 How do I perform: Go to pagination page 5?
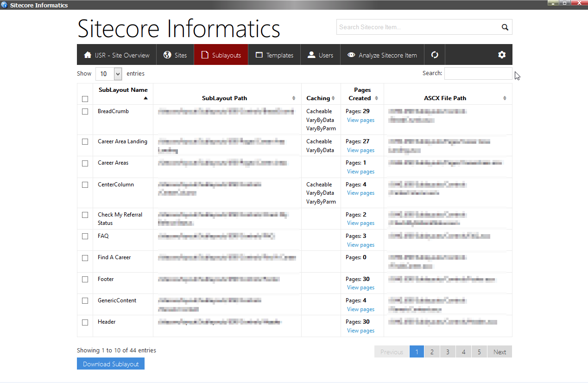479,352
